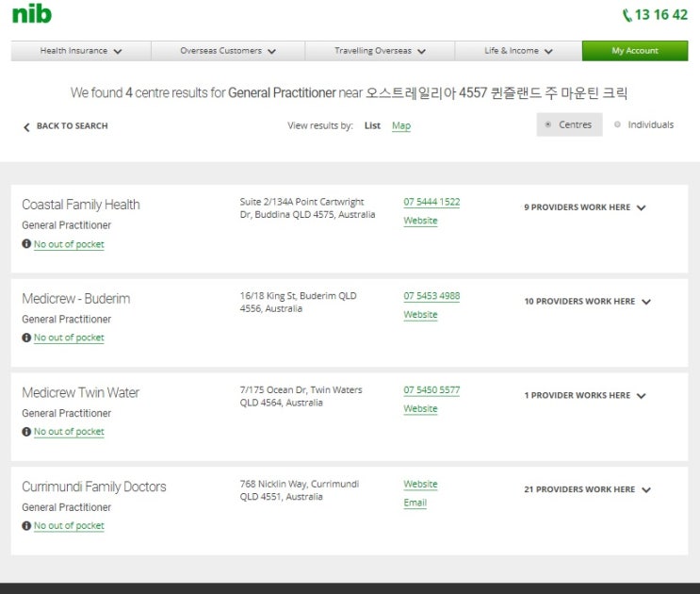Open Medicrew - Buderim website link
Image resolution: width=700 pixels, height=594 pixels.
tap(420, 314)
